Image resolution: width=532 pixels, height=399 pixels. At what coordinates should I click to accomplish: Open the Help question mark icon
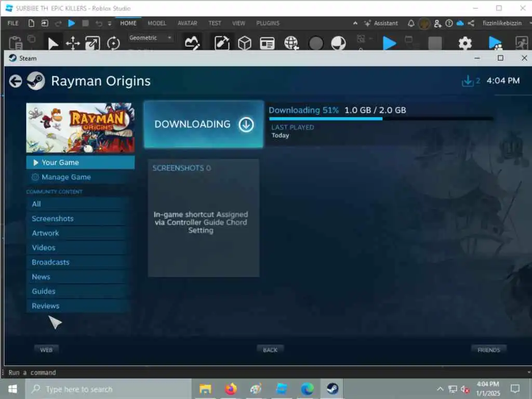(x=449, y=23)
